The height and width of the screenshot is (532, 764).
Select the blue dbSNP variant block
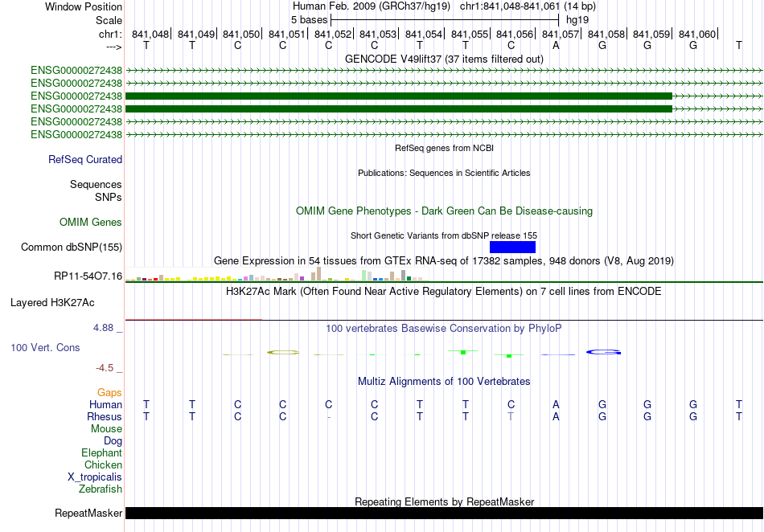coord(512,248)
